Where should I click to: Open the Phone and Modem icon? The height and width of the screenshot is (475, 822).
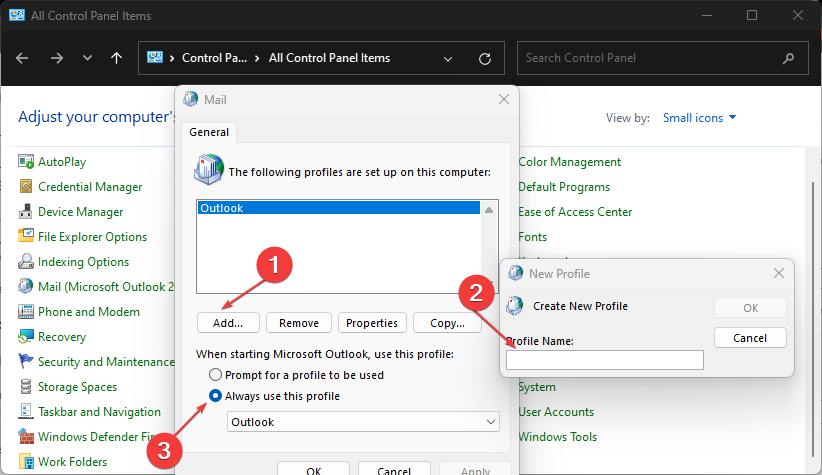(26, 311)
